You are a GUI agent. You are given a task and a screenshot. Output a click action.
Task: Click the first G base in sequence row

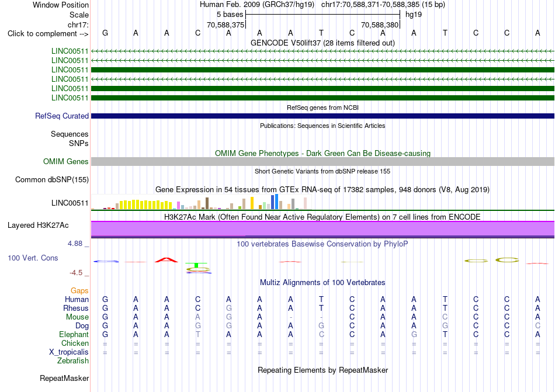[105, 33]
